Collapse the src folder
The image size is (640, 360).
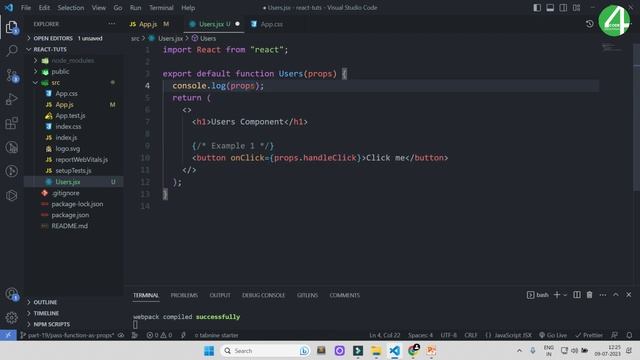[x=73, y=82]
